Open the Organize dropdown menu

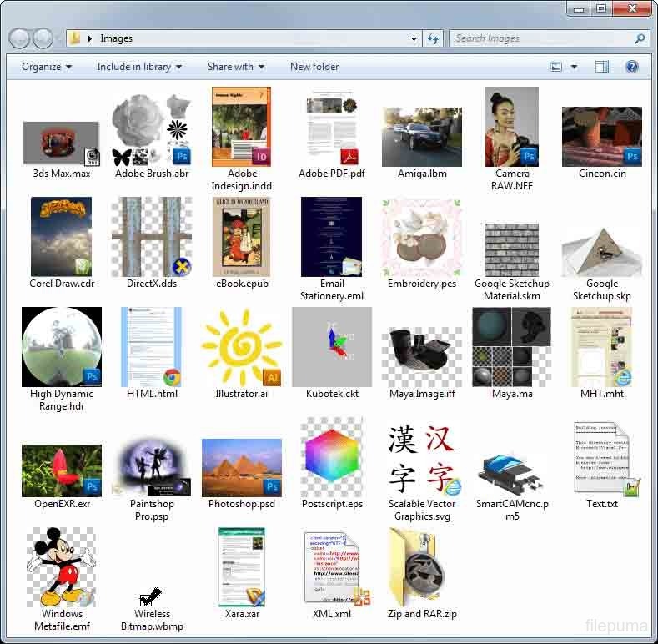[x=47, y=67]
